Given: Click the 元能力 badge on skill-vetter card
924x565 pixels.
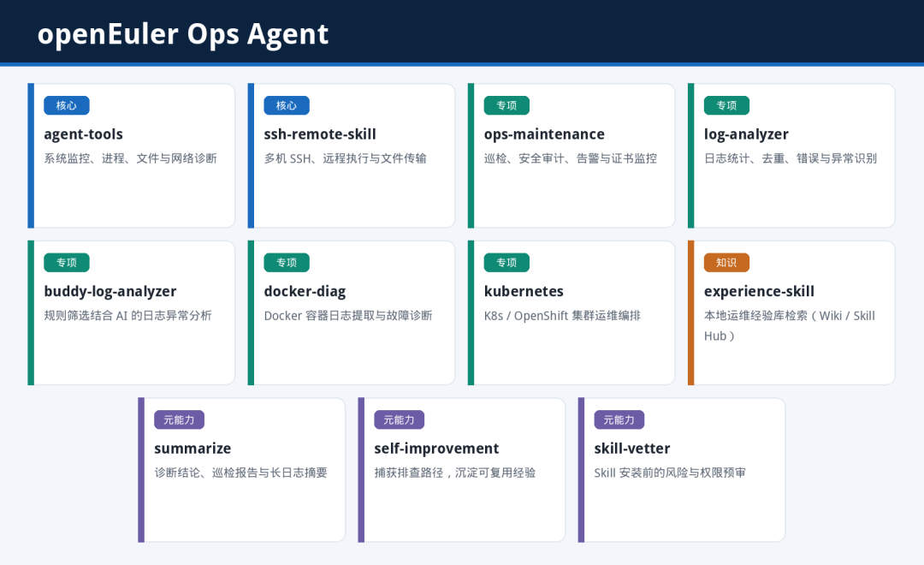Looking at the screenshot, I should coord(619,420).
